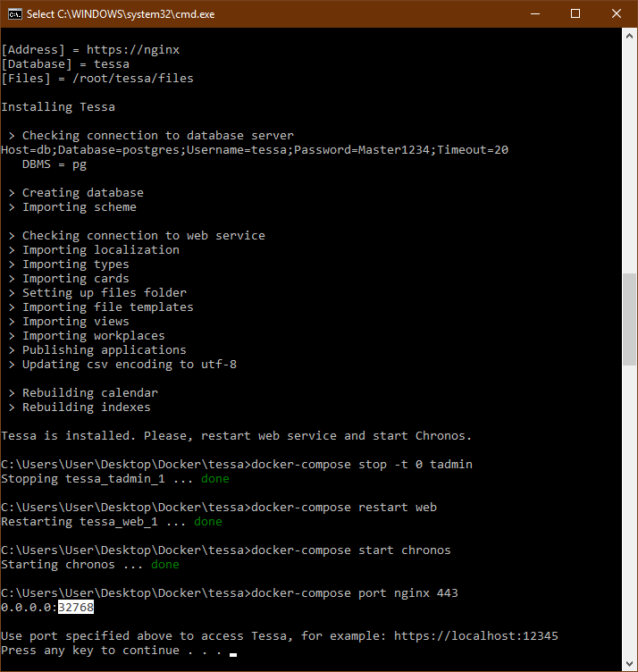Click the 'Rebuilding calendar' line
This screenshot has height=672, width=638.
coord(83,392)
